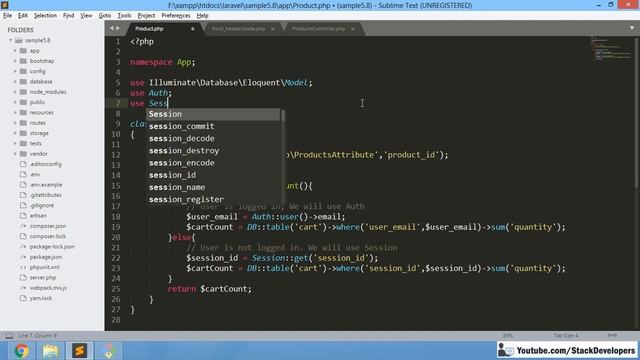Open package.json in sidebar
640x360 pixels.
46,257
